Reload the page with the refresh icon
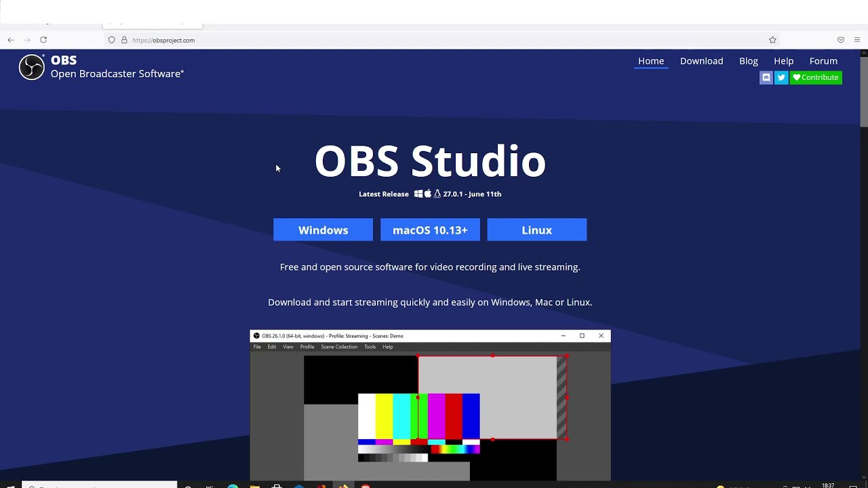868x488 pixels. click(43, 40)
